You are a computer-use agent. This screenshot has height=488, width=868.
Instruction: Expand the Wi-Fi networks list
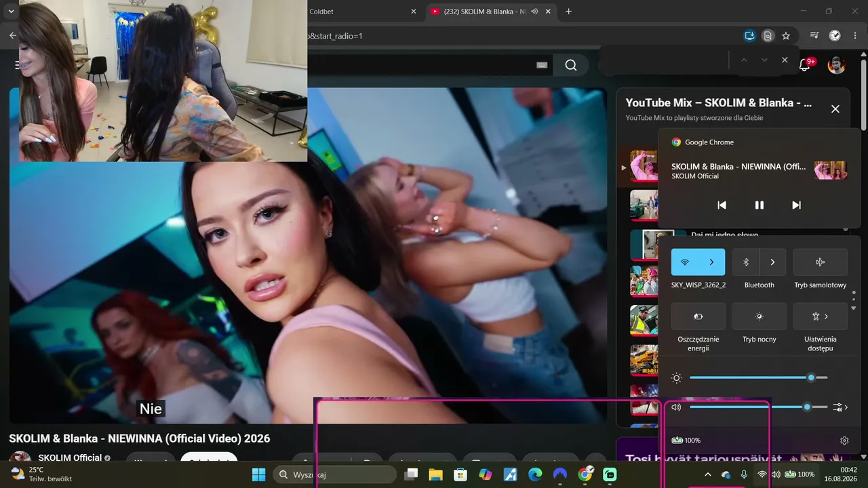click(x=712, y=262)
